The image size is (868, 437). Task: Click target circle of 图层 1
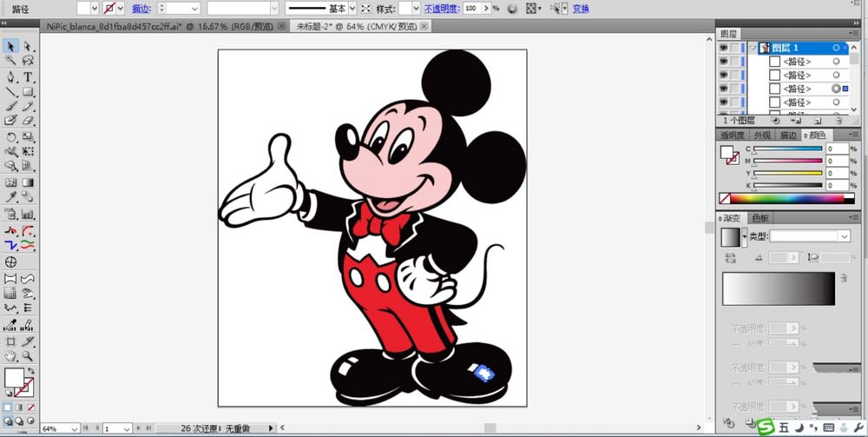[x=836, y=48]
